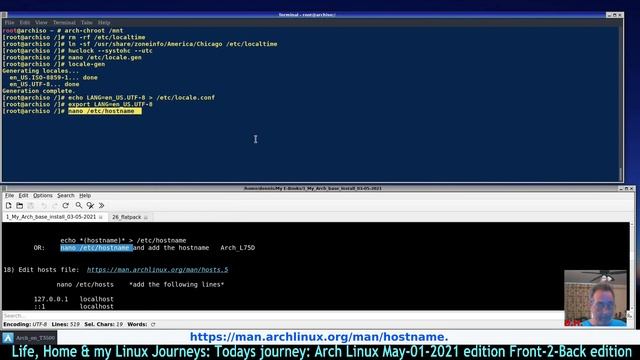640x360 pixels.
Task: Click into the editor Search field
Action: click(x=282, y=316)
